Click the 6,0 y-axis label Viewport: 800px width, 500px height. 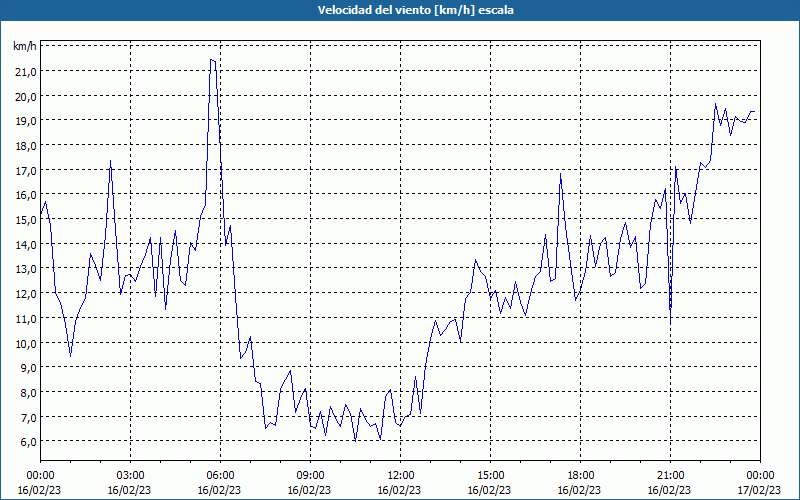pos(28,442)
